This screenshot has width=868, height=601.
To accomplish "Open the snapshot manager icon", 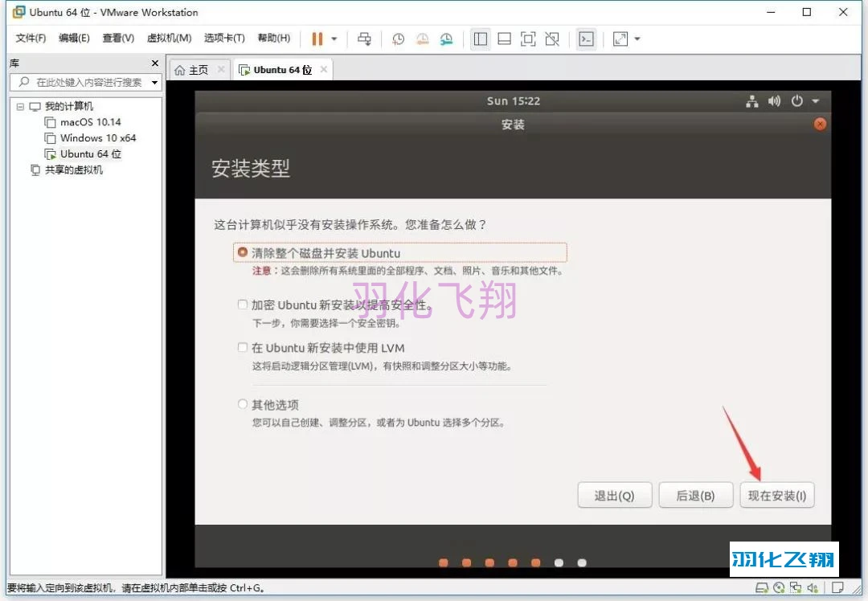I will click(x=446, y=39).
